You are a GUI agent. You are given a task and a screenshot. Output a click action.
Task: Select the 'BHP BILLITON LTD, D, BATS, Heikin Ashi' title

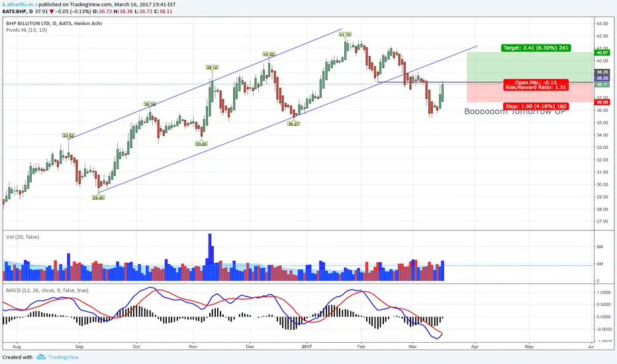point(54,23)
